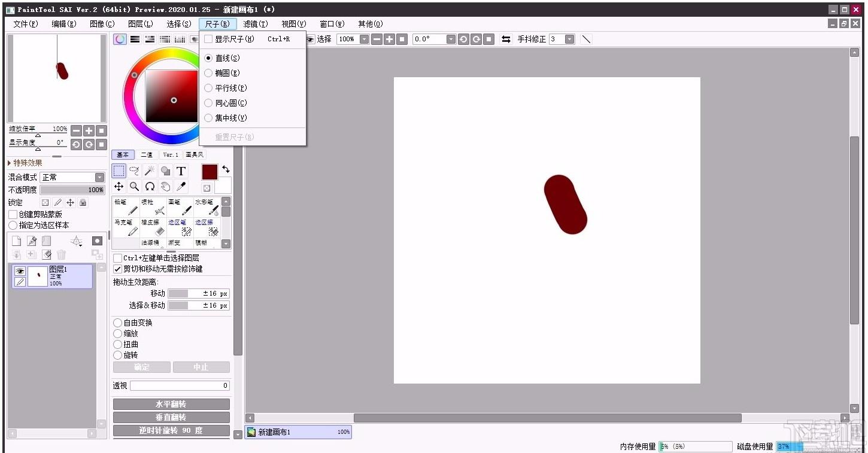
Task: Open the 滤镜 menu
Action: pyautogui.click(x=256, y=24)
